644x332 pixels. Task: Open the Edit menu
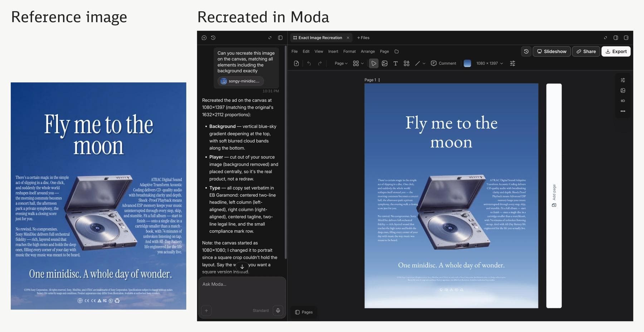[x=306, y=52]
